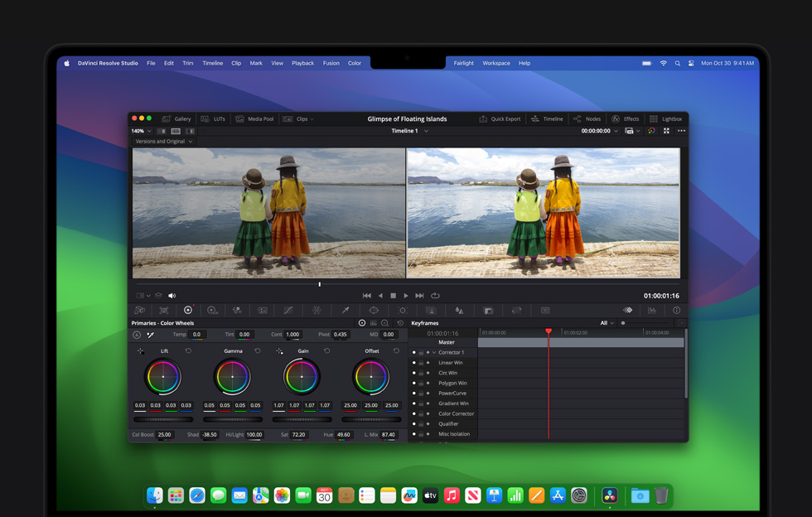Image resolution: width=812 pixels, height=517 pixels.
Task: Open Versions and Original dropdown
Action: click(x=164, y=142)
